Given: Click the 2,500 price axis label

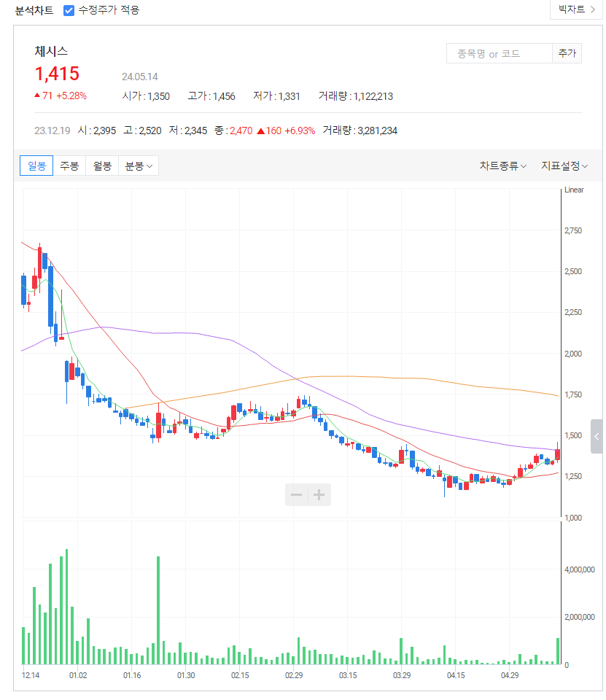Looking at the screenshot, I should point(573,271).
